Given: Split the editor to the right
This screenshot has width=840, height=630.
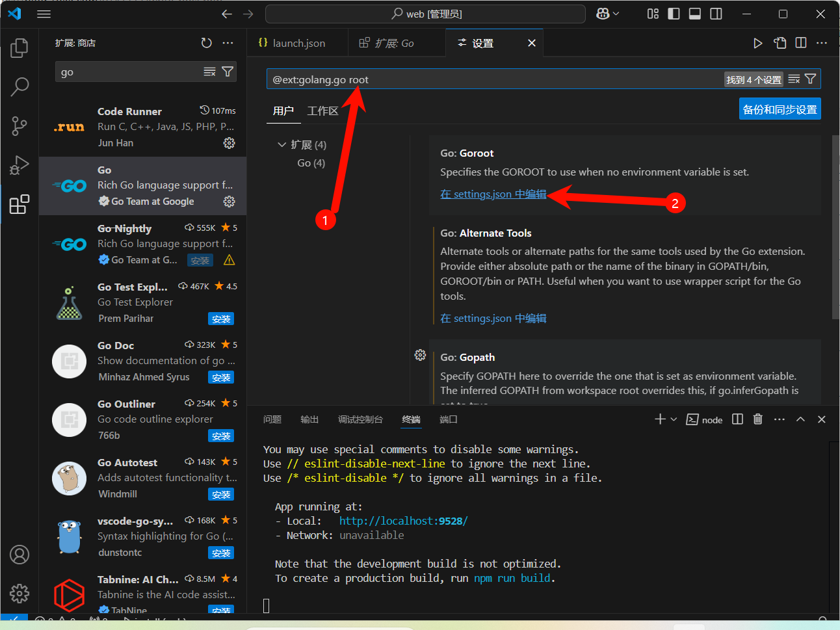Looking at the screenshot, I should click(x=801, y=43).
